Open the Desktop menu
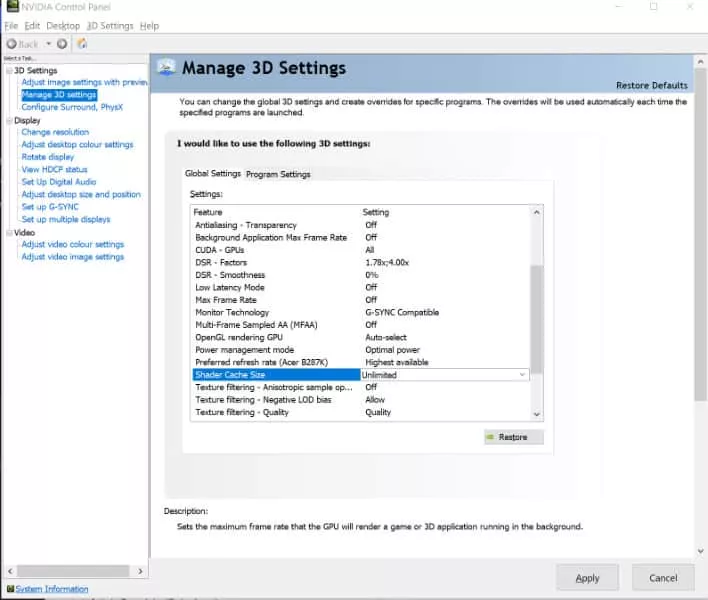 (63, 26)
